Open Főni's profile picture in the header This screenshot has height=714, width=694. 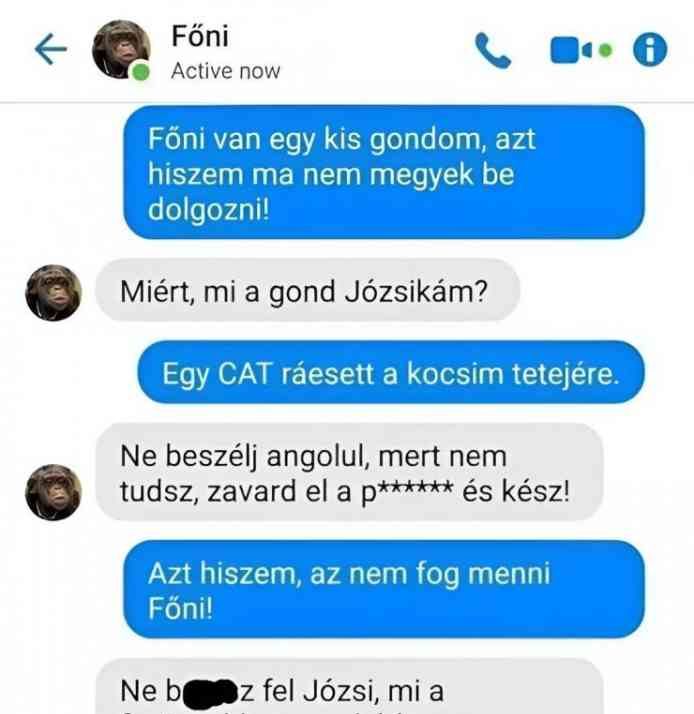click(121, 49)
